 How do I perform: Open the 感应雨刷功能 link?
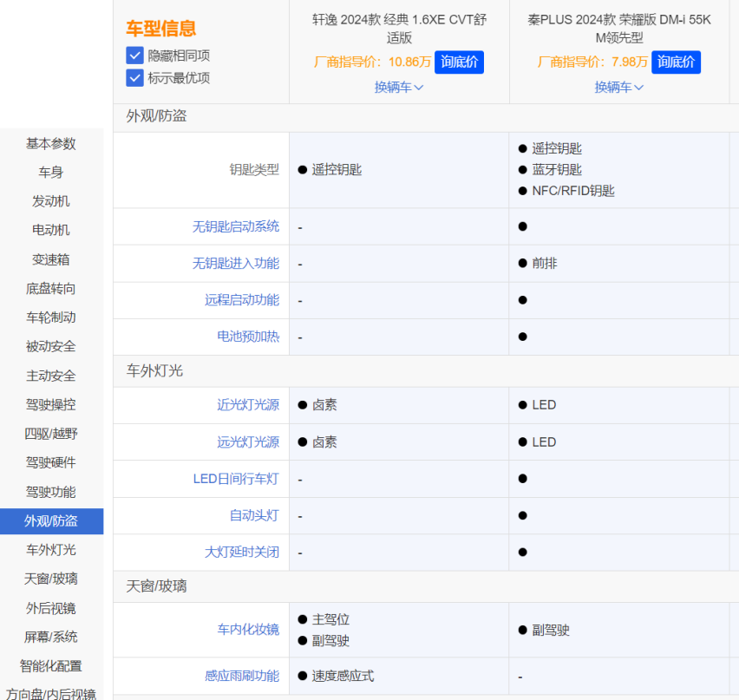242,676
